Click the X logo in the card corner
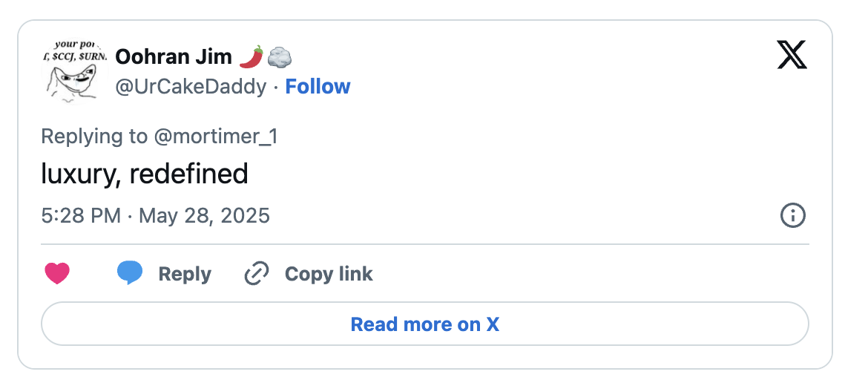868x383 pixels. click(792, 55)
